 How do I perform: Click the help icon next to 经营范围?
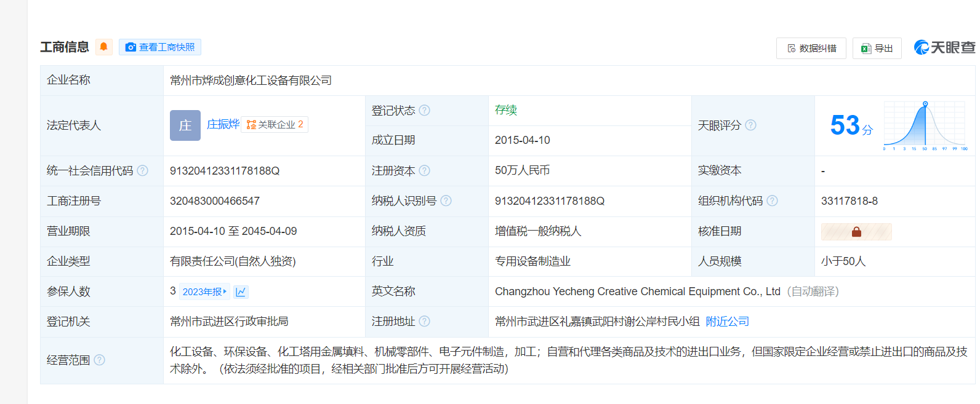coord(100,360)
